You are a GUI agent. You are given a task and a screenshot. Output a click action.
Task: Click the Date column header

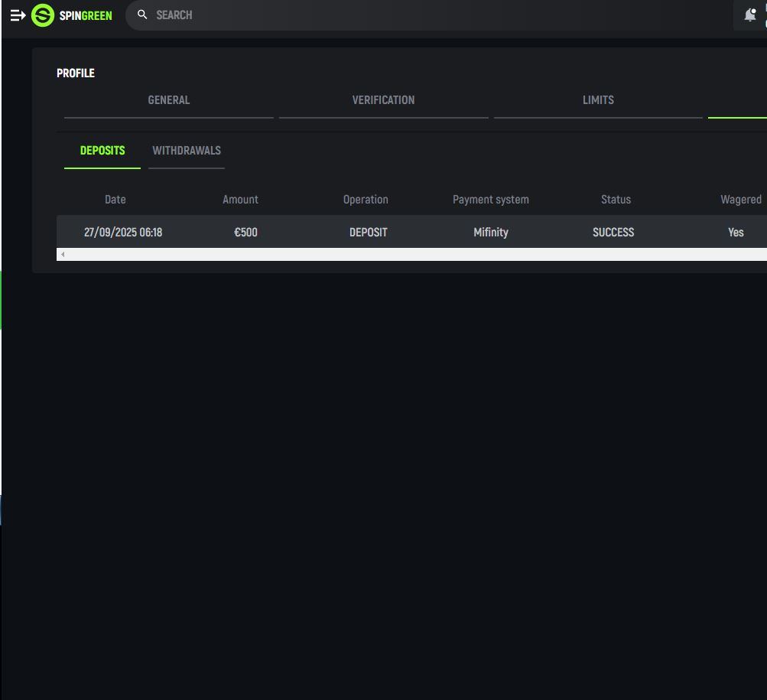click(115, 200)
